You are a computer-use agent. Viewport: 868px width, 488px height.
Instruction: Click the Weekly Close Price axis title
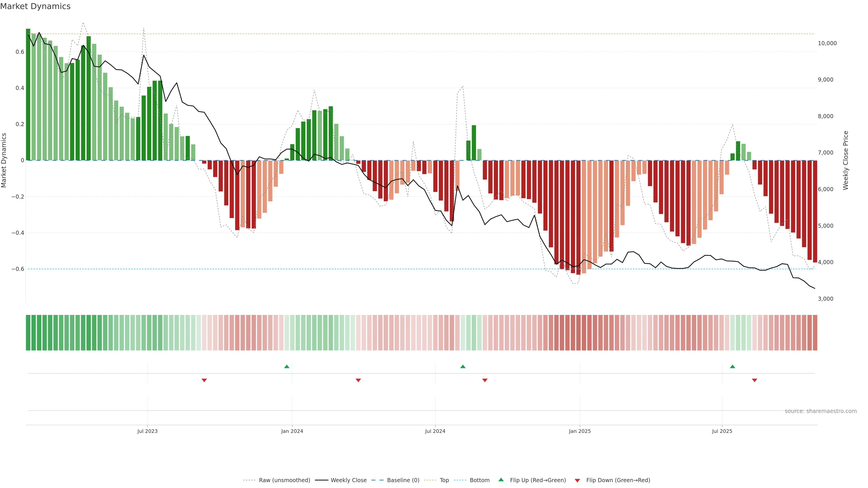(845, 160)
